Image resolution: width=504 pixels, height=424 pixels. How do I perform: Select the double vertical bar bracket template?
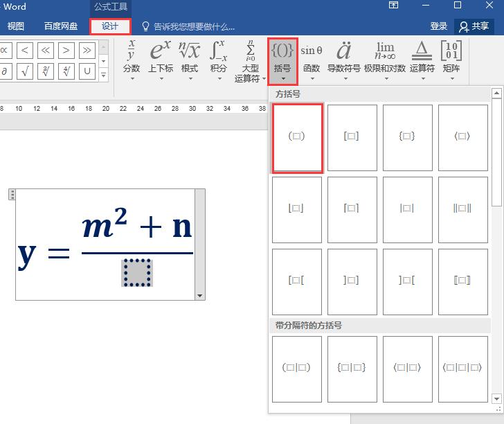coord(462,209)
